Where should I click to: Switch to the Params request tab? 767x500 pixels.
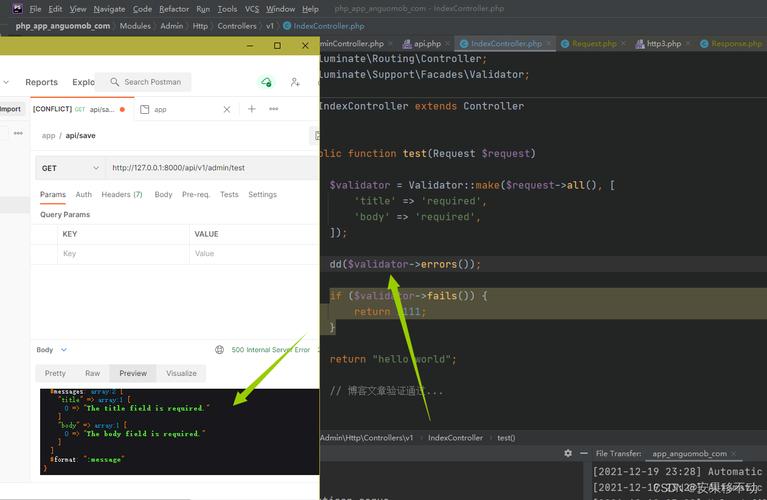53,194
